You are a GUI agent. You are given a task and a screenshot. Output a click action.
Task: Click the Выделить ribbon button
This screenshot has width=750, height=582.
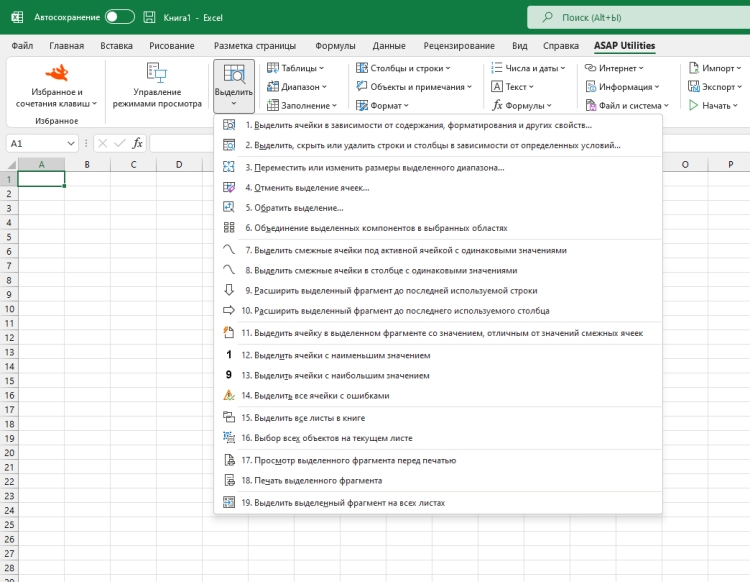pos(233,86)
